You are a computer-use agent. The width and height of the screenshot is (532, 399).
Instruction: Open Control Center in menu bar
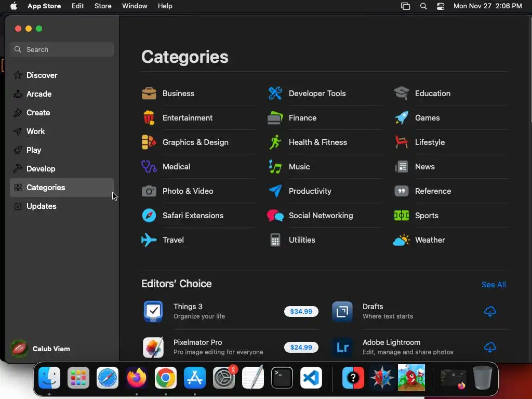pyautogui.click(x=441, y=6)
